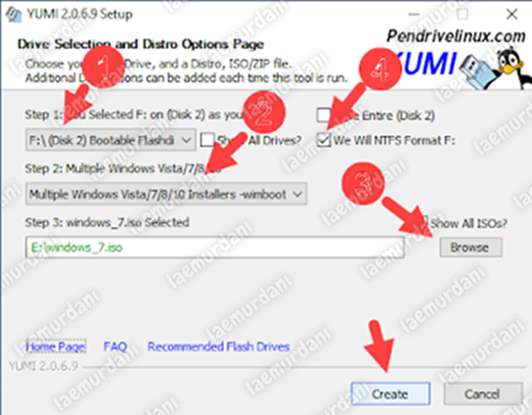Open the drive selection dropdown F:\ (Disk 2)

pyautogui.click(x=111, y=140)
